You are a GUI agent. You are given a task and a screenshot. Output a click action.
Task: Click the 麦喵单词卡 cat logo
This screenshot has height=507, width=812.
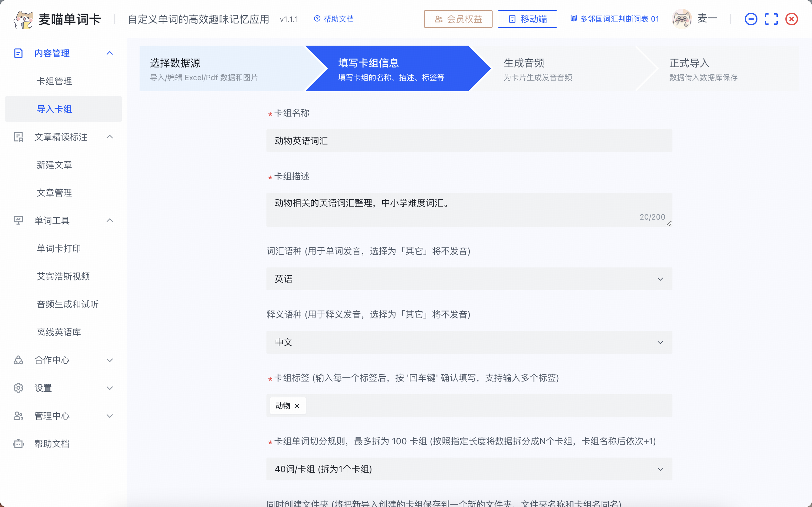23,18
